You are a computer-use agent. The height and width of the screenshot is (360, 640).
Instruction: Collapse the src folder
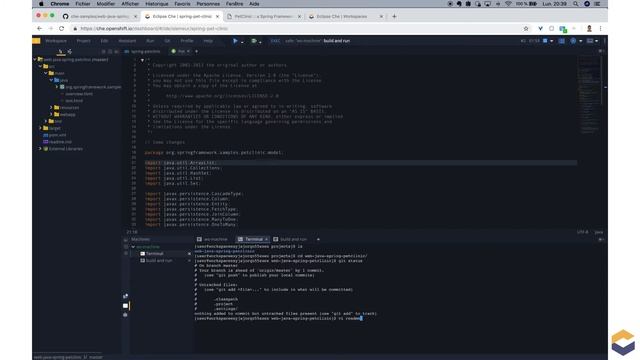coord(40,66)
